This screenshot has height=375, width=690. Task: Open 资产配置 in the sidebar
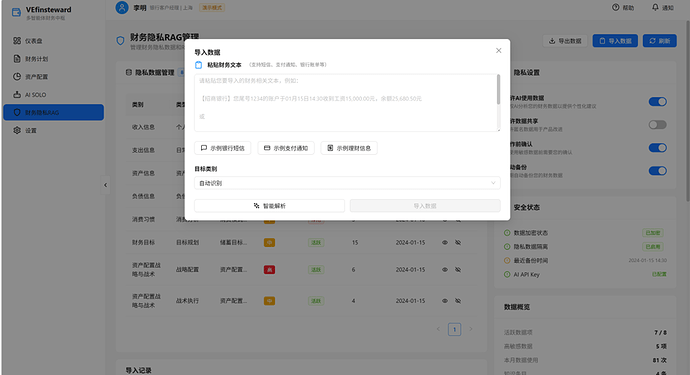pos(54,77)
